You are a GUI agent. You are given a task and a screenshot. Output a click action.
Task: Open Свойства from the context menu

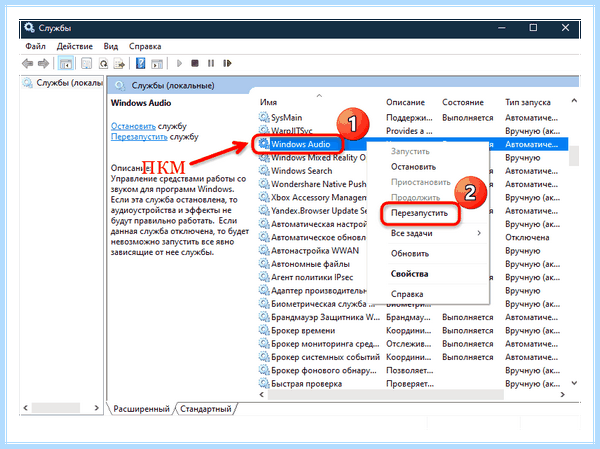[409, 274]
